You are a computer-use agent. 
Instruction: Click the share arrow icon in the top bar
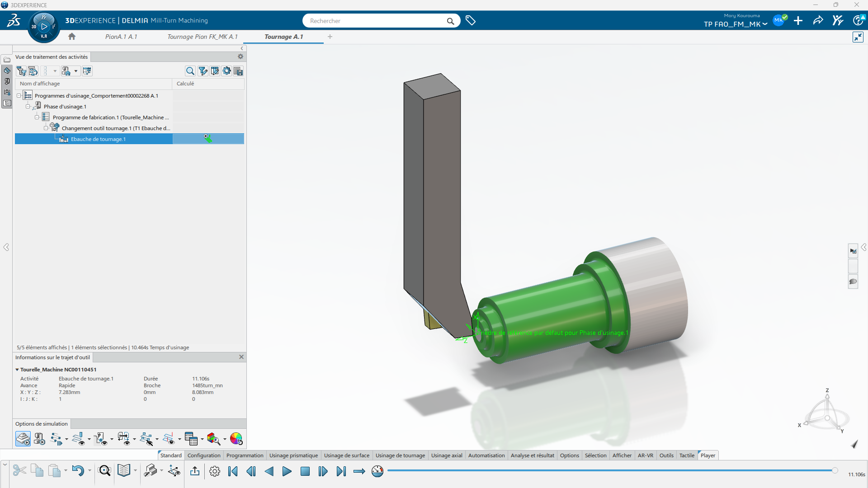pos(818,21)
